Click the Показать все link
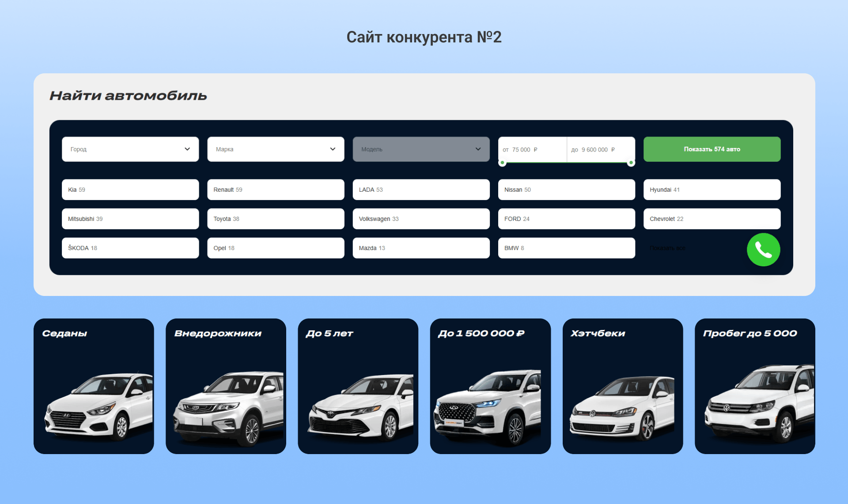 click(x=667, y=248)
